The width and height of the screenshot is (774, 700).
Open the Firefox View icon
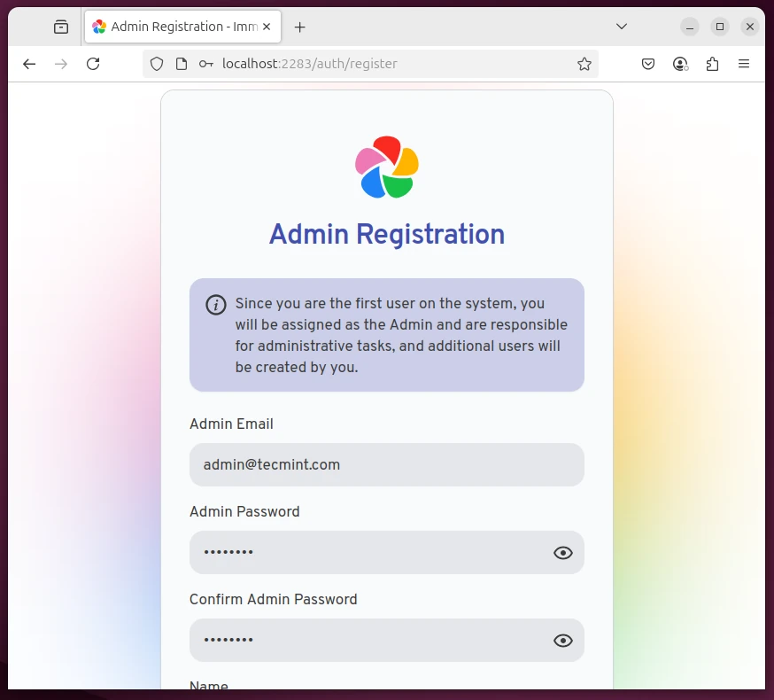click(x=60, y=27)
